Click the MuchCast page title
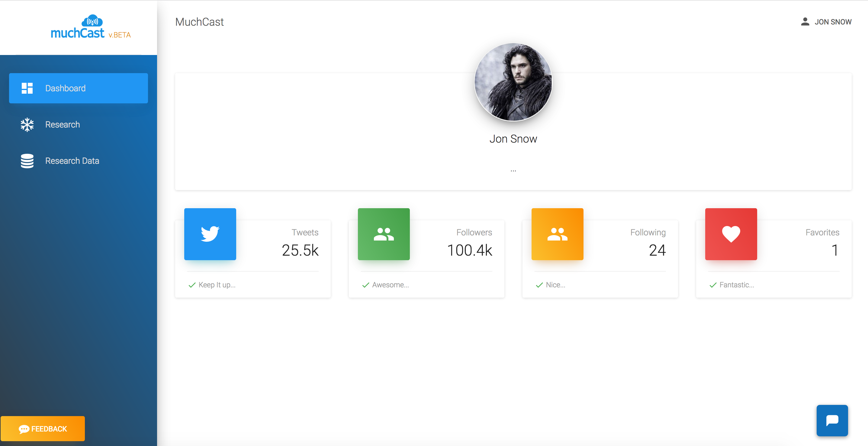The image size is (868, 446). pos(199,22)
